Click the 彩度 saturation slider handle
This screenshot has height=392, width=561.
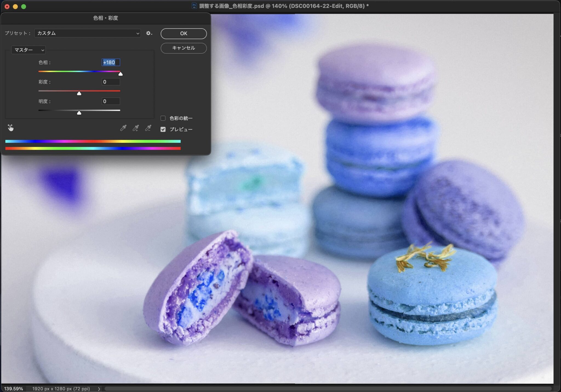[79, 93]
